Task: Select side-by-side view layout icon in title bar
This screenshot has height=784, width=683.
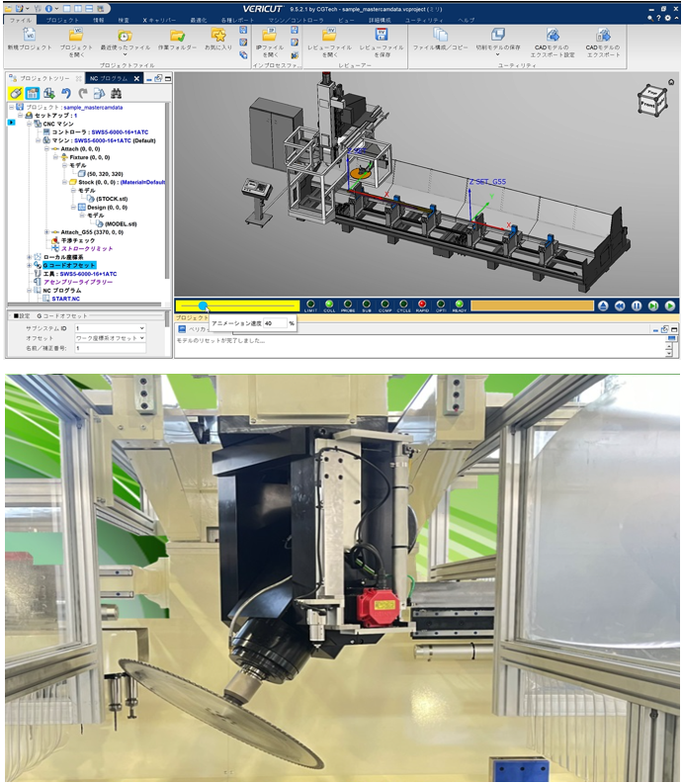Action: tap(77, 9)
